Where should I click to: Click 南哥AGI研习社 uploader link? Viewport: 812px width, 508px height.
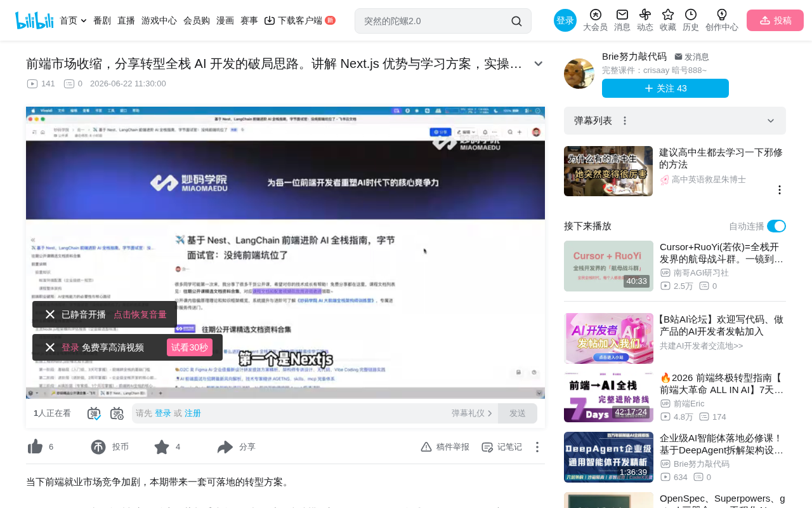click(x=701, y=273)
